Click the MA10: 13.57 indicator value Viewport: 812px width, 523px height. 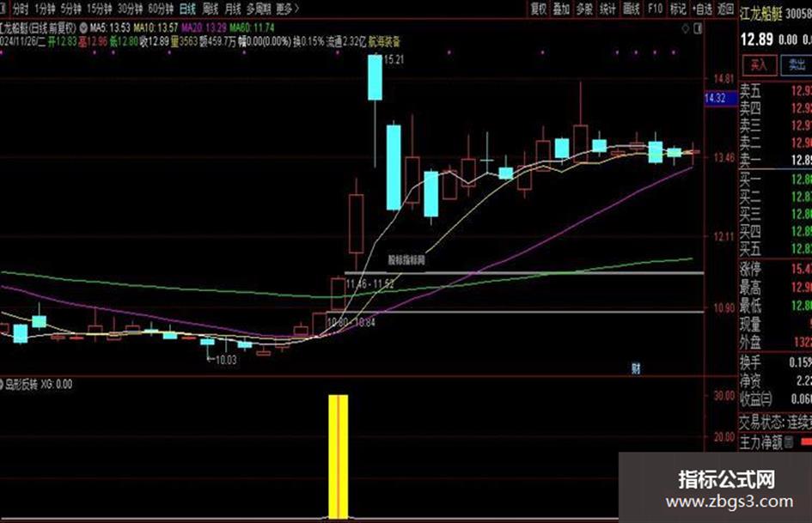[156, 27]
